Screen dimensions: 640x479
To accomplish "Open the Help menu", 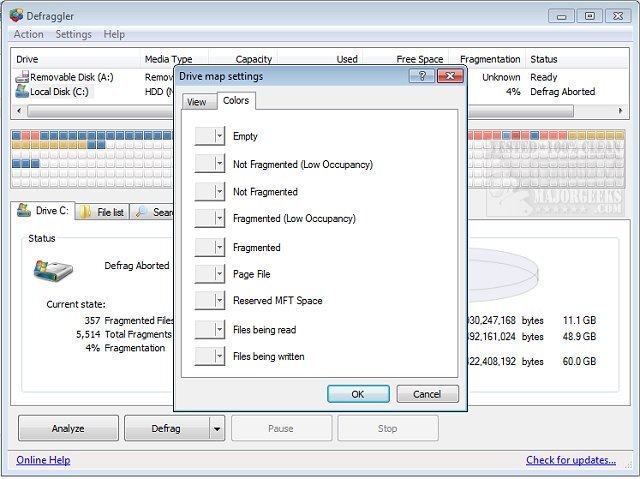I will tap(114, 34).
